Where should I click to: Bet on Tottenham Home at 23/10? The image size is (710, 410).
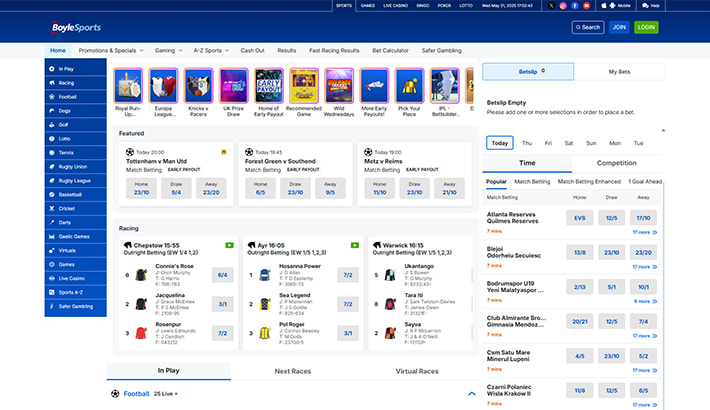pos(141,188)
